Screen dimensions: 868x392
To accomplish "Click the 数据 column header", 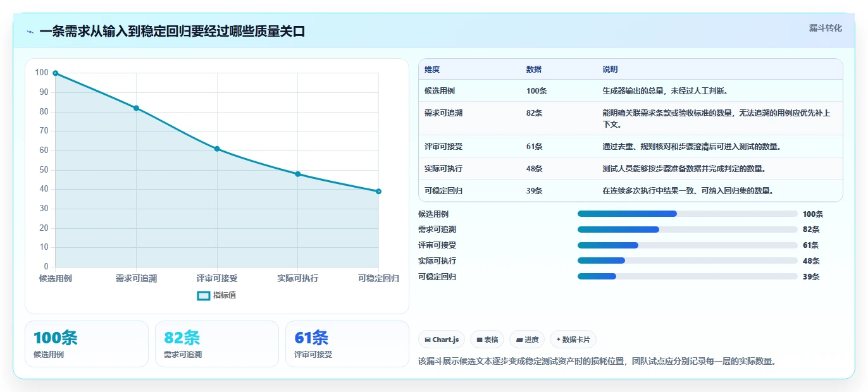I will 534,70.
